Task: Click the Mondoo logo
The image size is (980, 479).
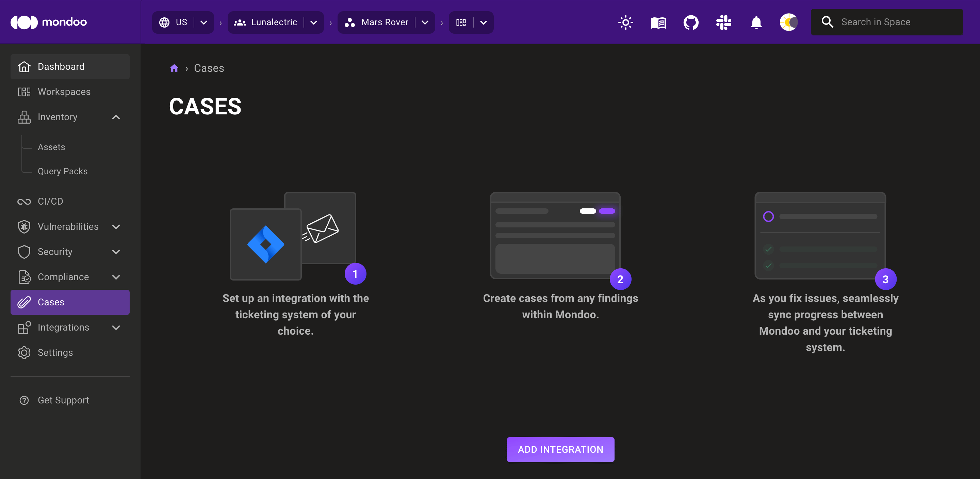Action: [x=49, y=22]
